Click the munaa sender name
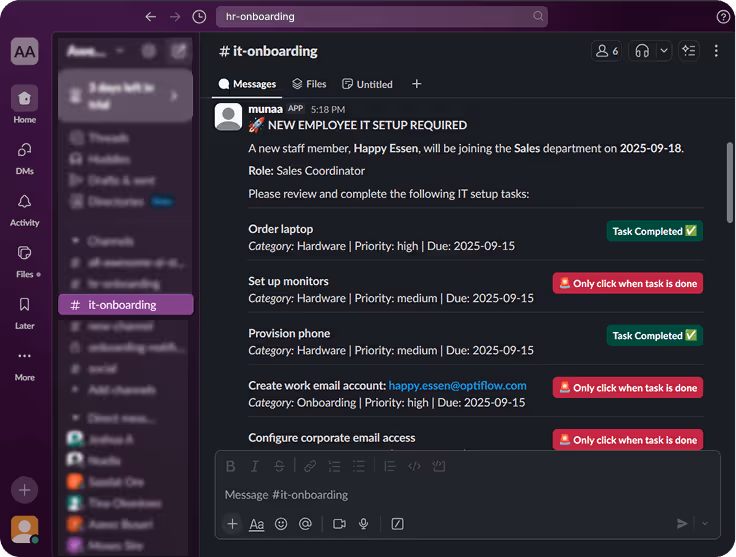Image resolution: width=736 pixels, height=557 pixels. [265, 109]
